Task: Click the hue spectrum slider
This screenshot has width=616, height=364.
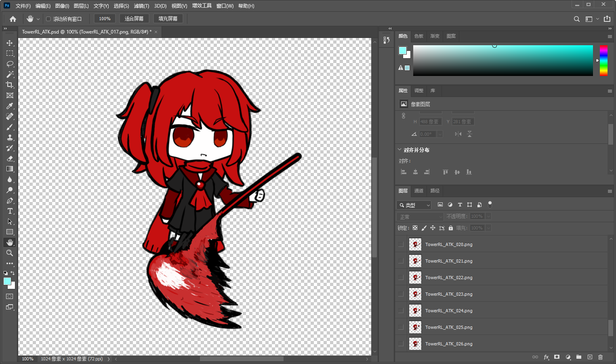Action: click(x=603, y=60)
